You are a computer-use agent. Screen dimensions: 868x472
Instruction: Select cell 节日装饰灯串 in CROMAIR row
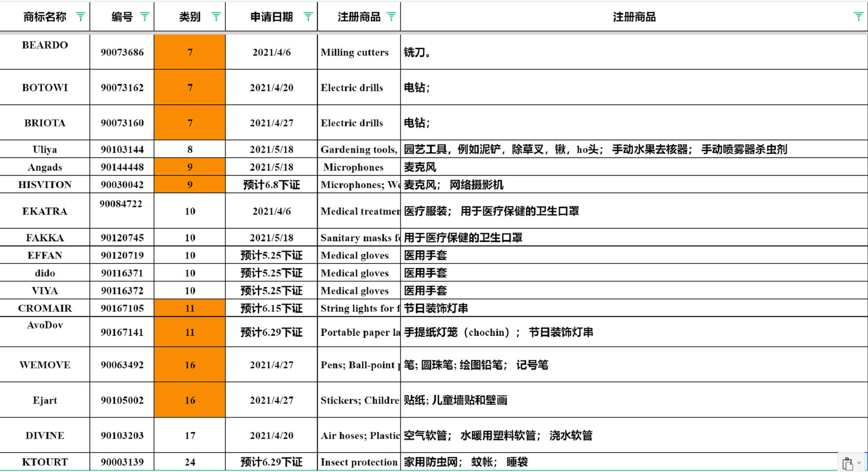[634, 308]
